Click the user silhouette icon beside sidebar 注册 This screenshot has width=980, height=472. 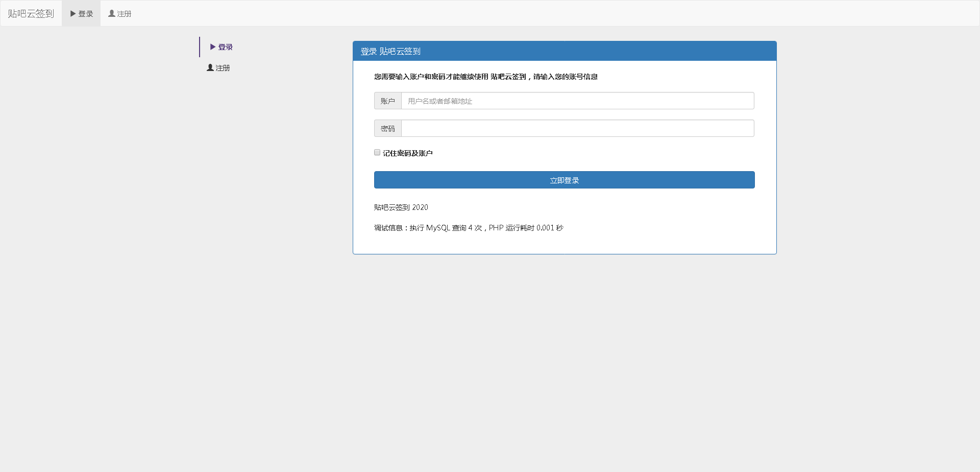click(210, 67)
